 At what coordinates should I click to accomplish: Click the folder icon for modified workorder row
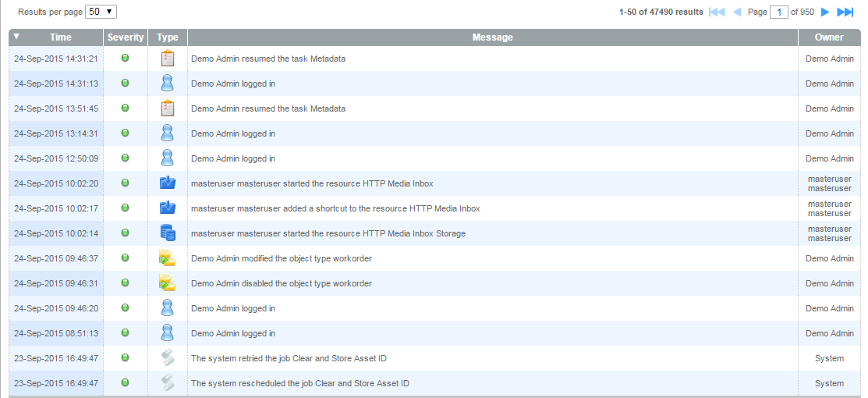(x=167, y=258)
